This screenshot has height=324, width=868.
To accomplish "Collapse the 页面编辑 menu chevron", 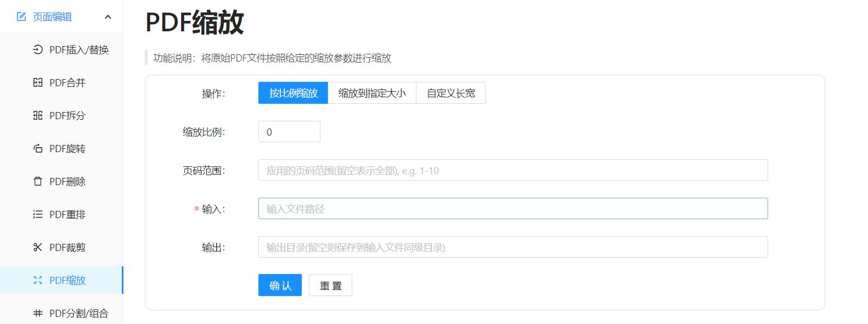I will [108, 17].
